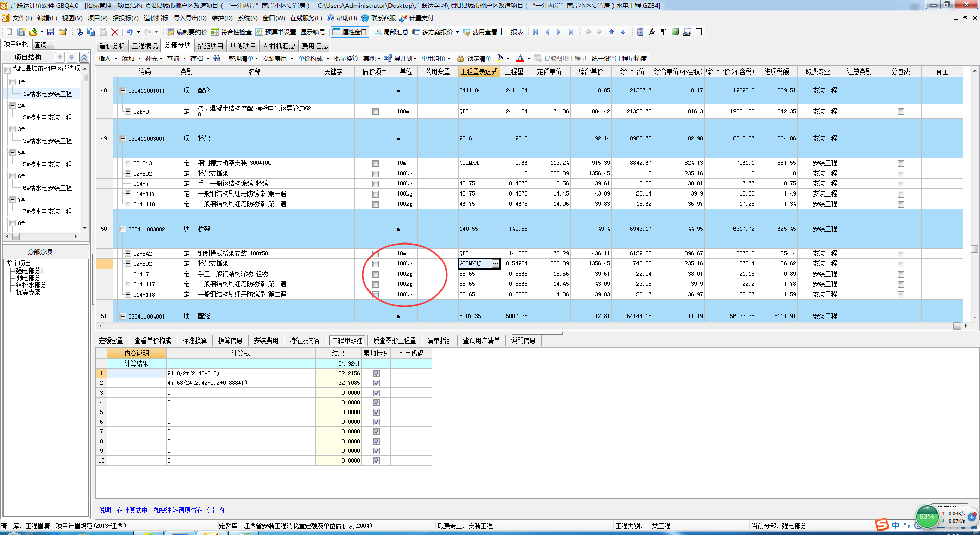Toggle 分包费 checkbox in C2B-9 row
Screen dimensions: 980x535
(901, 111)
